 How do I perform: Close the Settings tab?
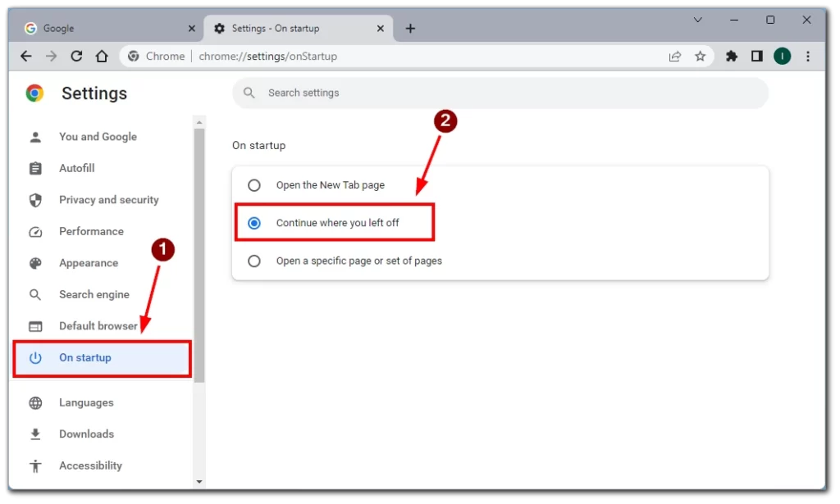(381, 29)
